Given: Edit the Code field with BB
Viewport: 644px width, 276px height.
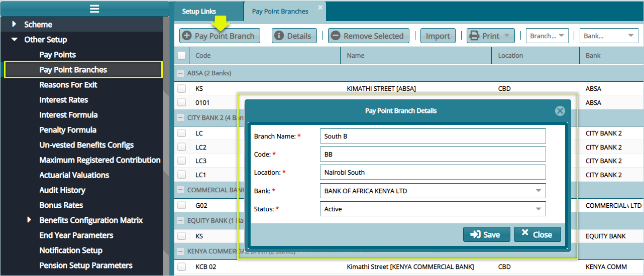Looking at the screenshot, I should pyautogui.click(x=433, y=154).
